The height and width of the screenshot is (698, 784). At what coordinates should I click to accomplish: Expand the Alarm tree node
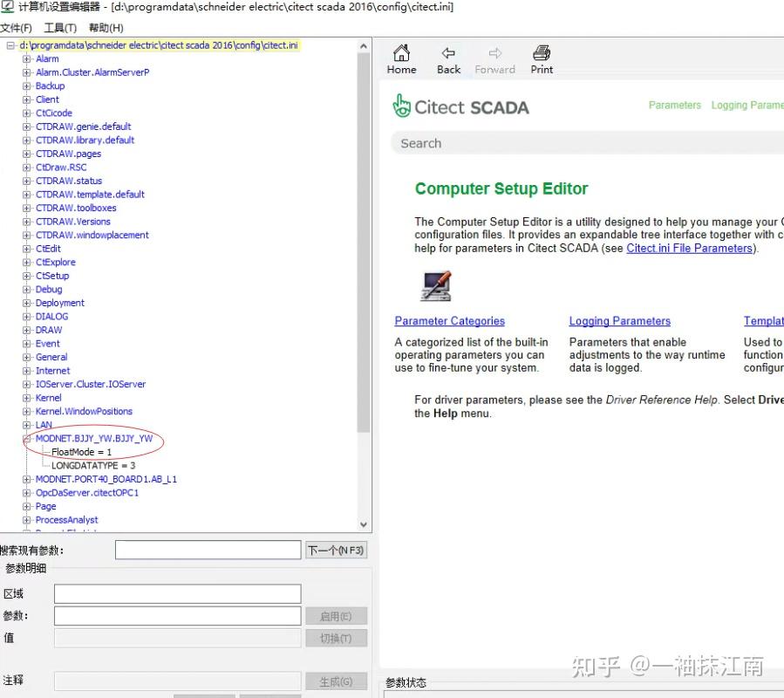pyautogui.click(x=26, y=59)
